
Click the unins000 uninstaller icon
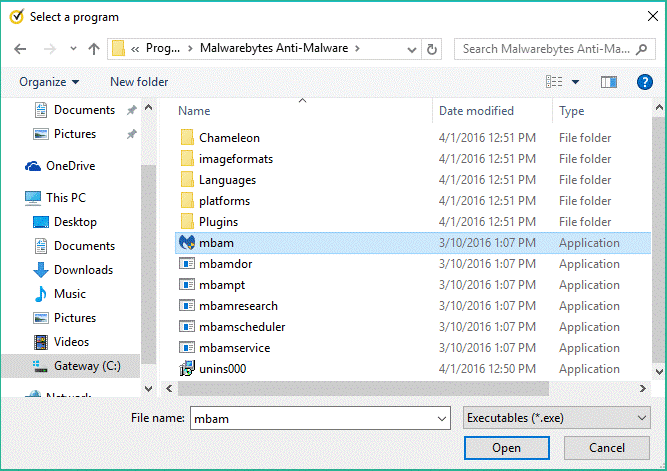tap(187, 368)
